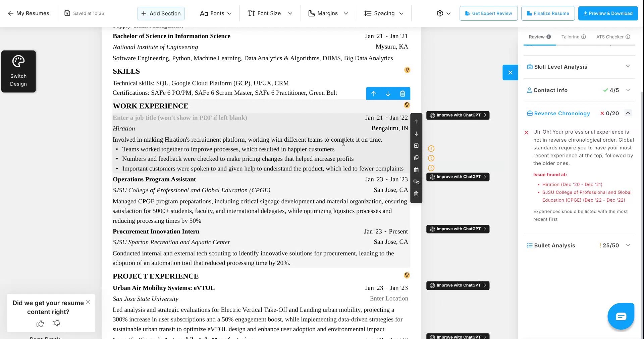Click the lightbulb icon next to SKILLS heading
Screen dimensions: 644x339
click(407, 70)
